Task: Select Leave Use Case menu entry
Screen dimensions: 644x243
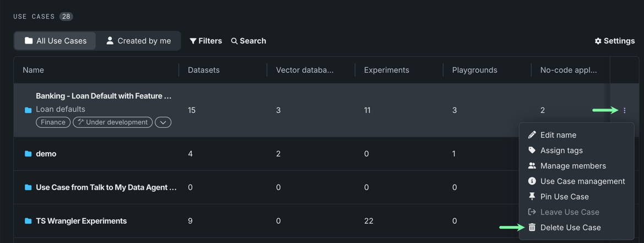Action: (x=569, y=212)
